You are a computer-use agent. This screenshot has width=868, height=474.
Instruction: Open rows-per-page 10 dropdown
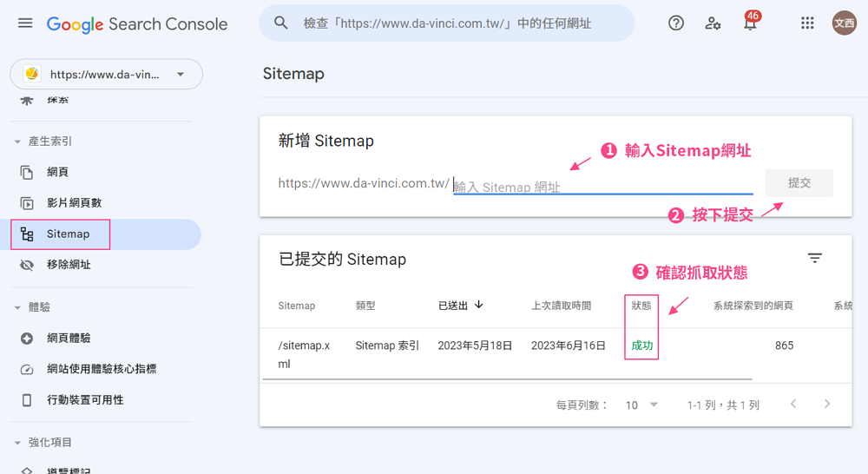click(641, 405)
